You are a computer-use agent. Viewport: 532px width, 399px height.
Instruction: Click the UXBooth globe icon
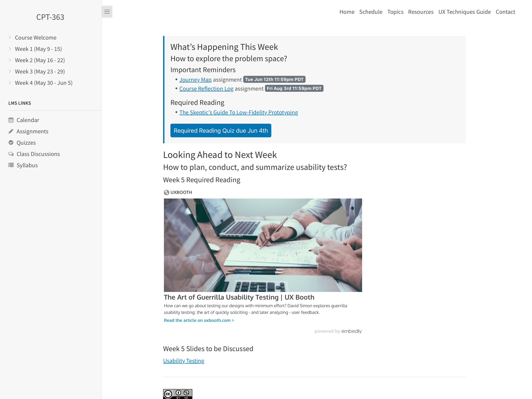(x=166, y=192)
